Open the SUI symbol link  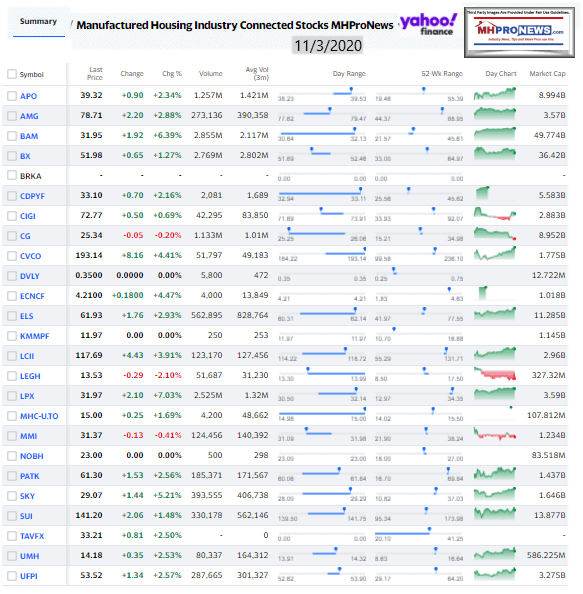tap(26, 516)
